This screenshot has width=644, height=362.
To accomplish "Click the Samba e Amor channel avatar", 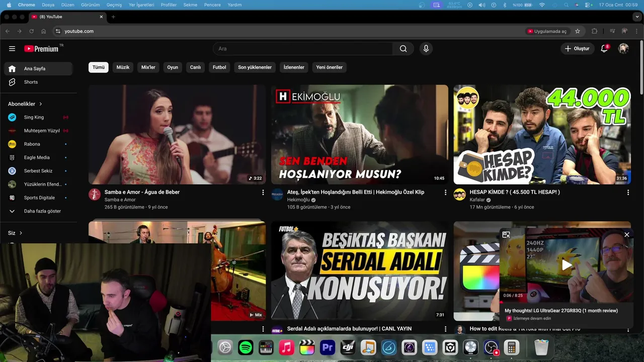I will tap(95, 195).
